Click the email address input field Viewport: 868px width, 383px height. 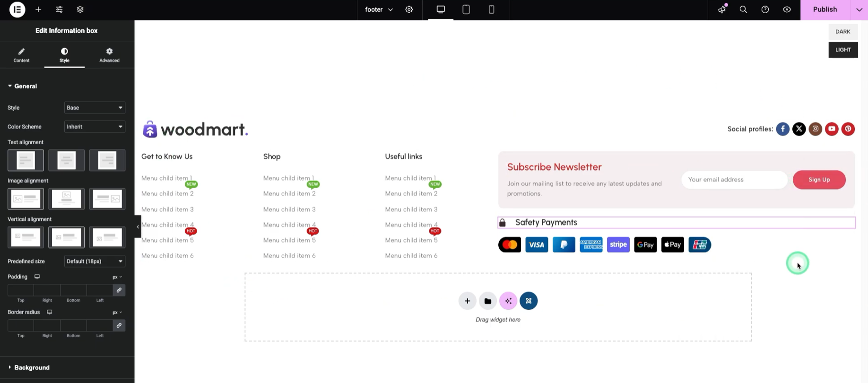[734, 180]
